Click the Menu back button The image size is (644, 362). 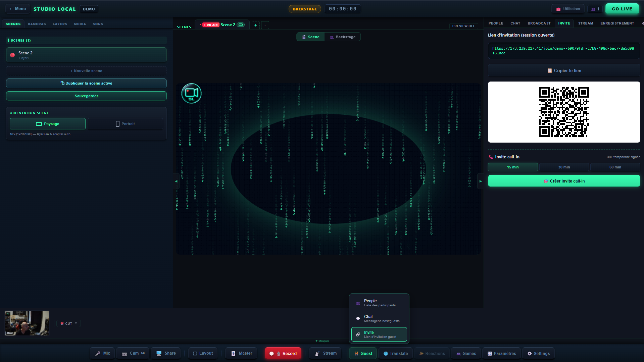point(18,9)
